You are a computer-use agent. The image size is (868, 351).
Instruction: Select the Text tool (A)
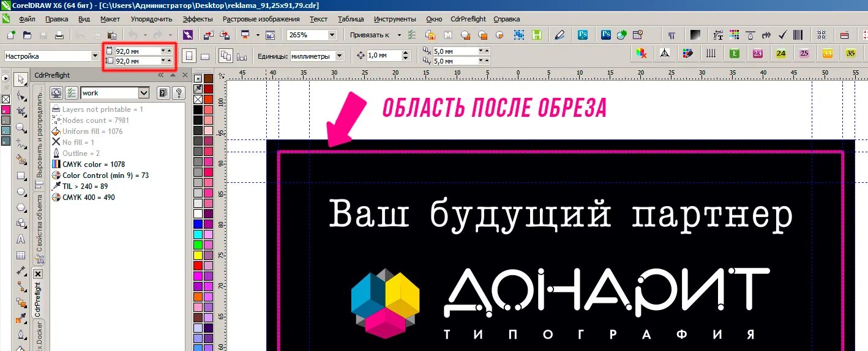21,239
